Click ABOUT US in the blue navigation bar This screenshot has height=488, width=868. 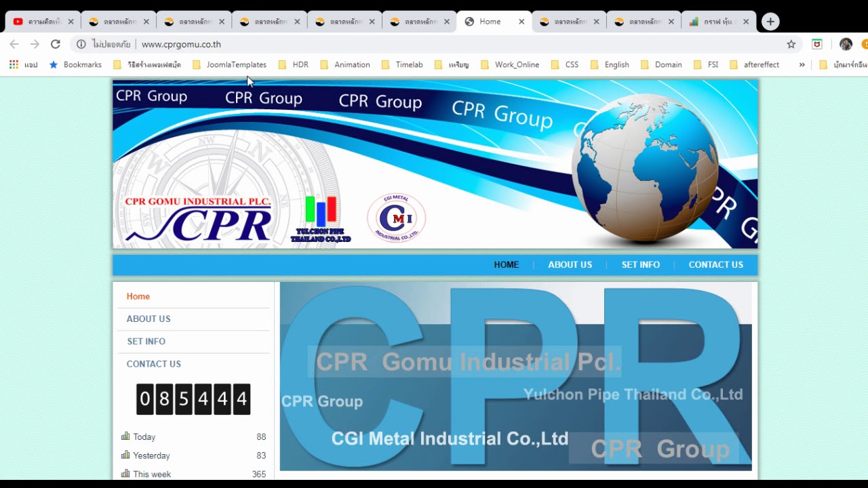[x=570, y=265]
